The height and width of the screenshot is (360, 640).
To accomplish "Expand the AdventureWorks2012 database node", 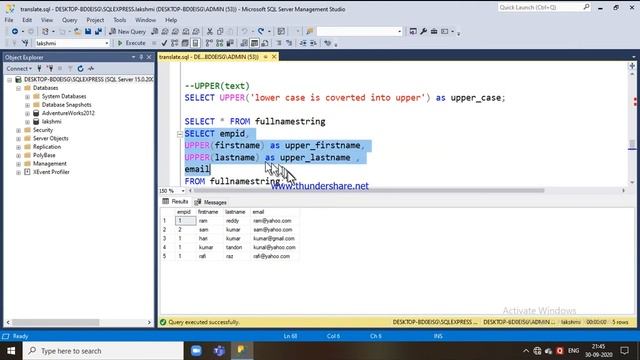I will [27, 113].
